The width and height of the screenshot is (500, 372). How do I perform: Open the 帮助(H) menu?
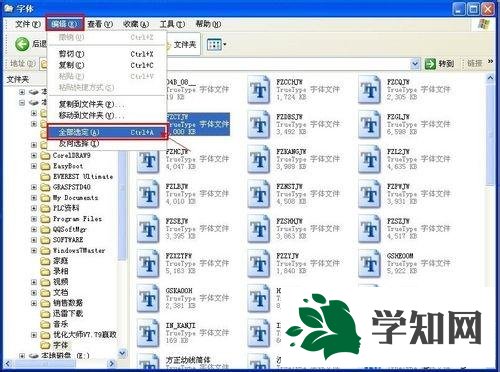[x=208, y=24]
